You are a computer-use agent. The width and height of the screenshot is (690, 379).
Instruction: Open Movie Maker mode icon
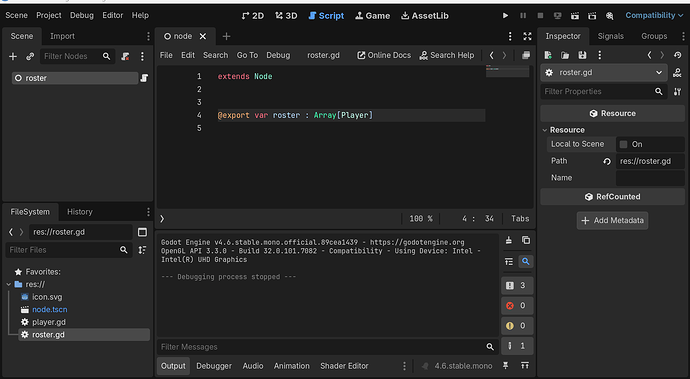click(x=609, y=15)
